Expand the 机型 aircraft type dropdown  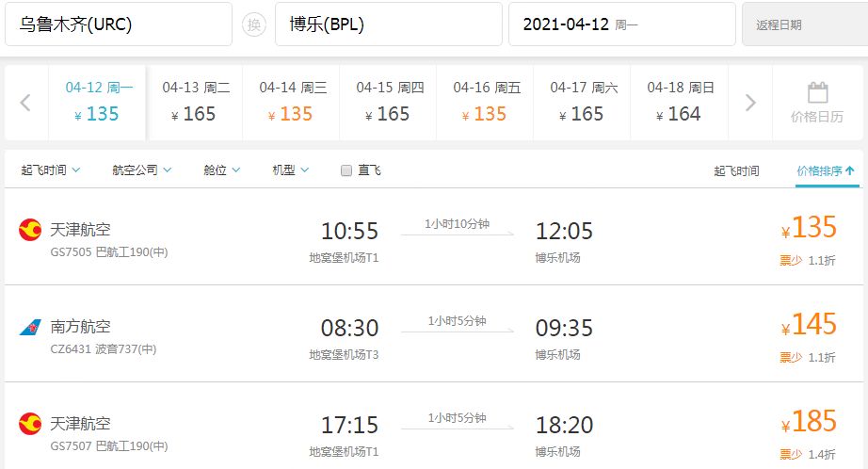(291, 170)
